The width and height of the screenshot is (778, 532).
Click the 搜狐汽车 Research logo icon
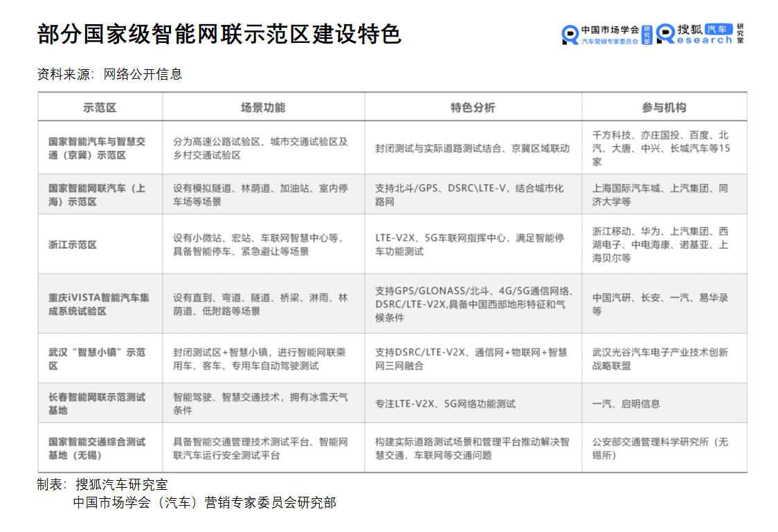(x=665, y=34)
